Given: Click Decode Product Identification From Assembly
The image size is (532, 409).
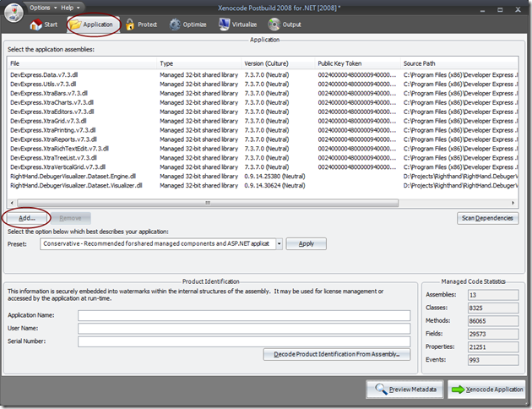Looking at the screenshot, I should [x=337, y=355].
